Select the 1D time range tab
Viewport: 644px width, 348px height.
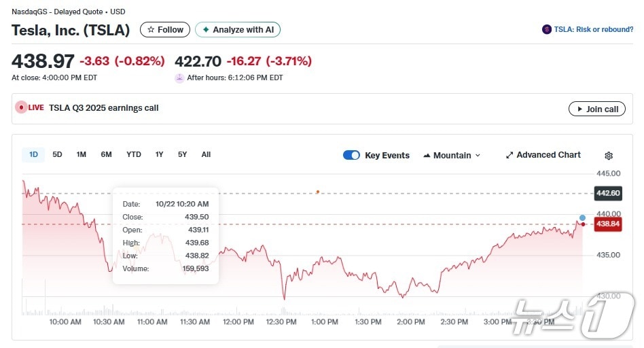click(x=34, y=154)
